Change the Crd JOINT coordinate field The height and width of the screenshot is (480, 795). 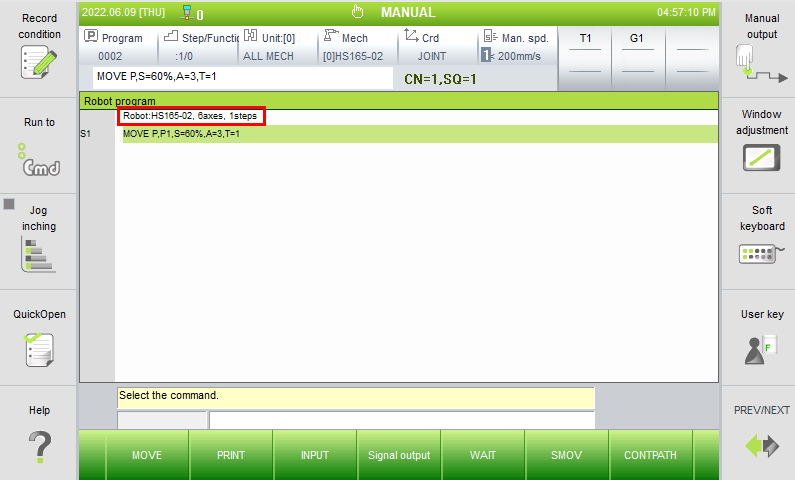click(438, 46)
